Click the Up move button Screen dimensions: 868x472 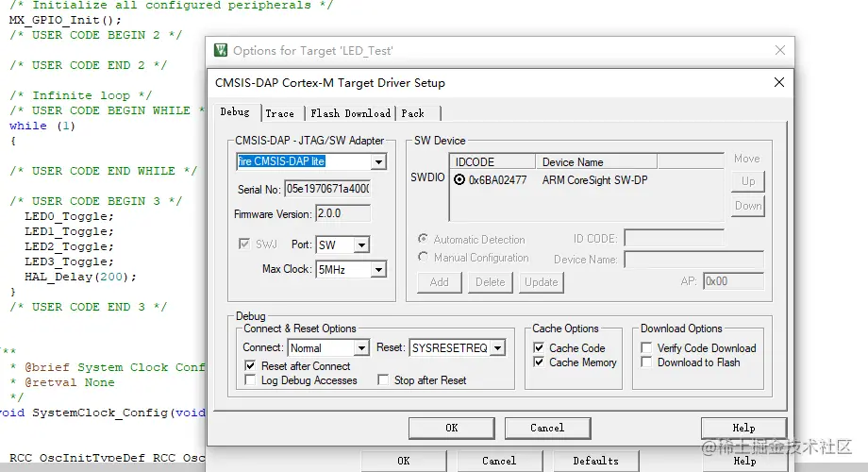(748, 181)
